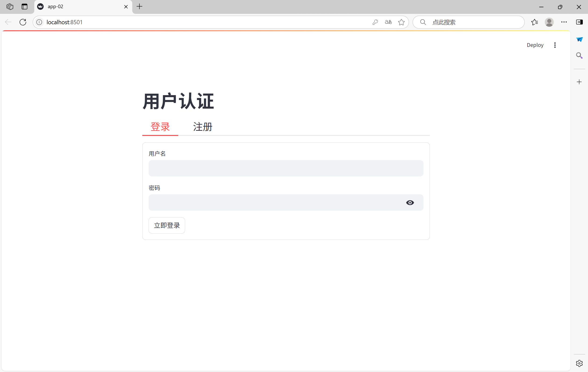Image resolution: width=588 pixels, height=372 pixels.
Task: Open new browser tab plus button
Action: pyautogui.click(x=140, y=7)
